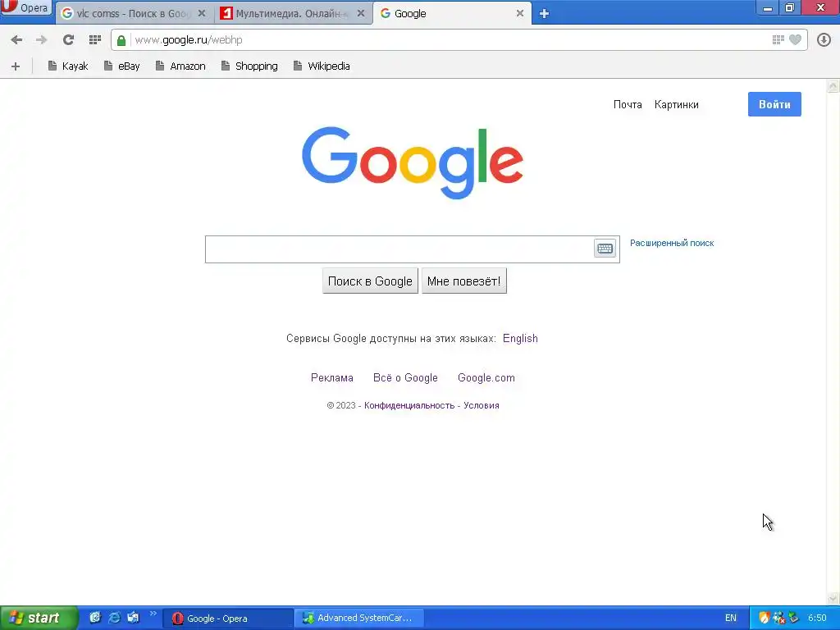Close the Мультимедиа tab
This screenshot has width=840, height=630.
point(361,13)
